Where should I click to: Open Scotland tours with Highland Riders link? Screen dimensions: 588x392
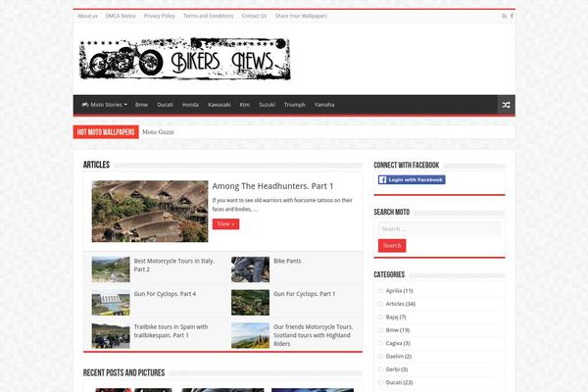314,335
